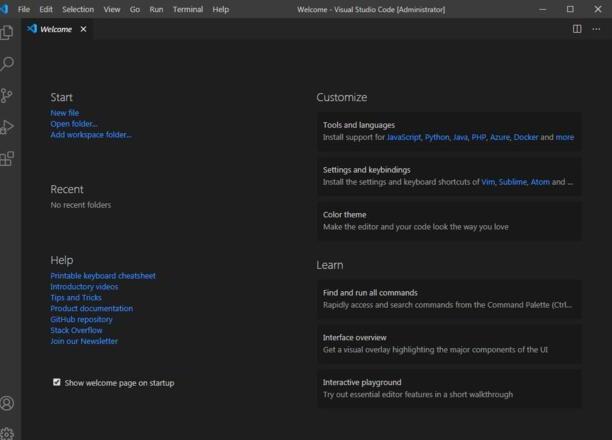Install Sublime keybindings link
Image resolution: width=612 pixels, height=440 pixels.
[512, 182]
